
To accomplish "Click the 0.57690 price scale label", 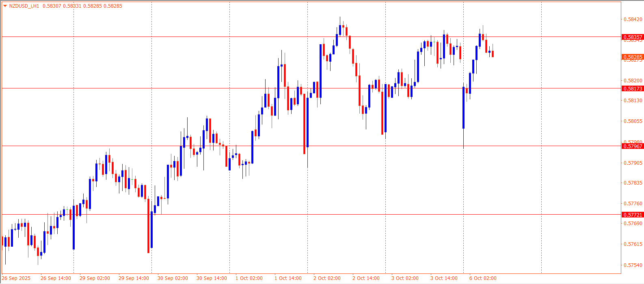I will pyautogui.click(x=633, y=223).
